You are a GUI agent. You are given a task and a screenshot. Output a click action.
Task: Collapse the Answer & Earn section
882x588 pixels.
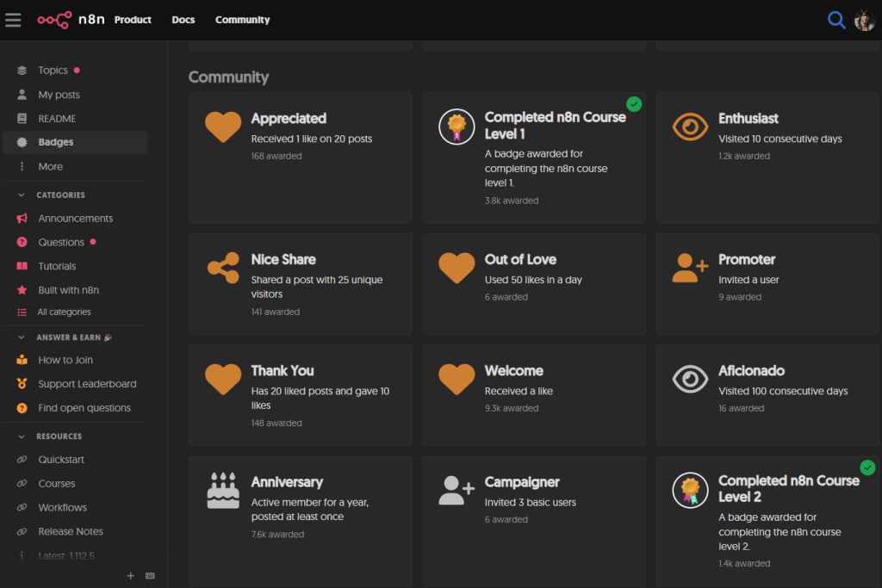tap(22, 337)
